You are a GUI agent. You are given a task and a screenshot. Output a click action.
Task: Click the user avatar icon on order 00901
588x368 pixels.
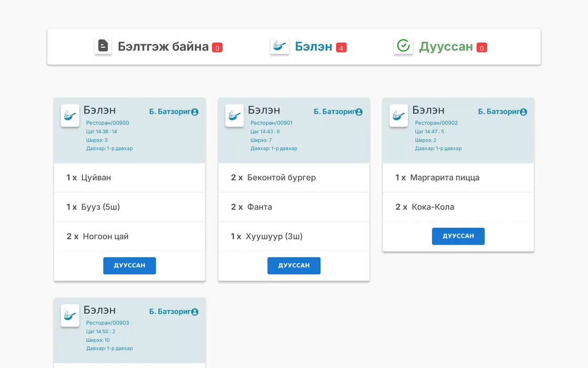359,112
